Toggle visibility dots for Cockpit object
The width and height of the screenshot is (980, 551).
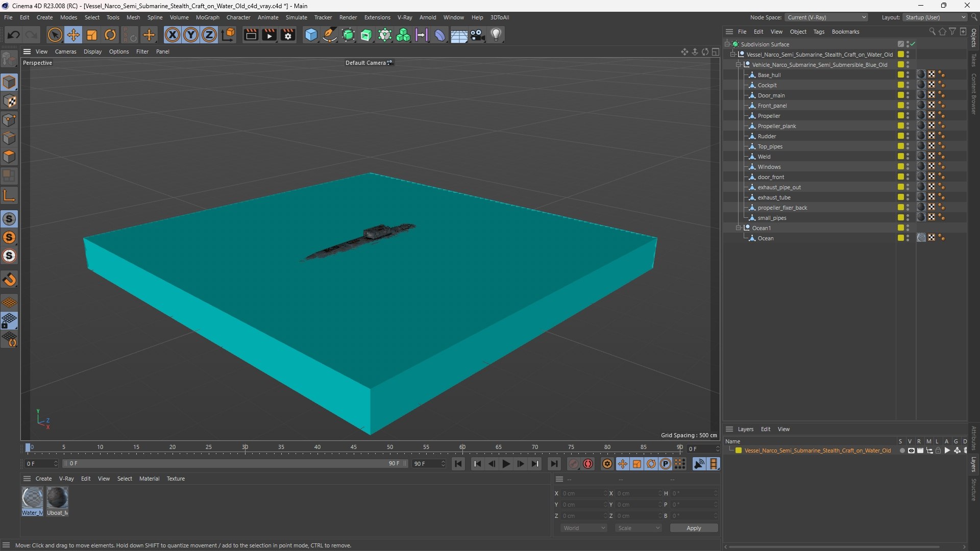point(908,85)
